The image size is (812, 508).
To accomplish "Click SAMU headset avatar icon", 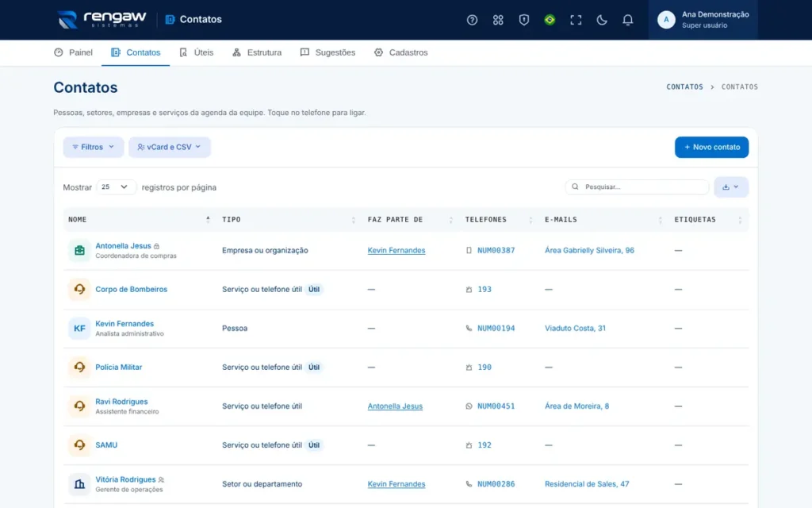I will (79, 444).
